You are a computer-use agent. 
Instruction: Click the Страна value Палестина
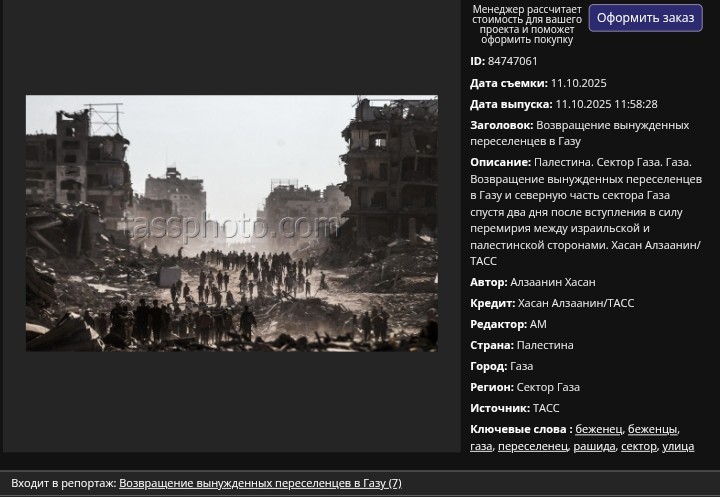(x=544, y=345)
